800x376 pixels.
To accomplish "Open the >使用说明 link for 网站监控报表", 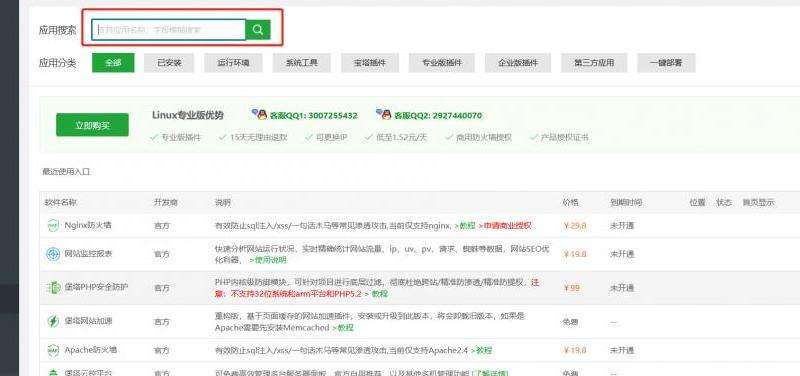I will click(267, 260).
